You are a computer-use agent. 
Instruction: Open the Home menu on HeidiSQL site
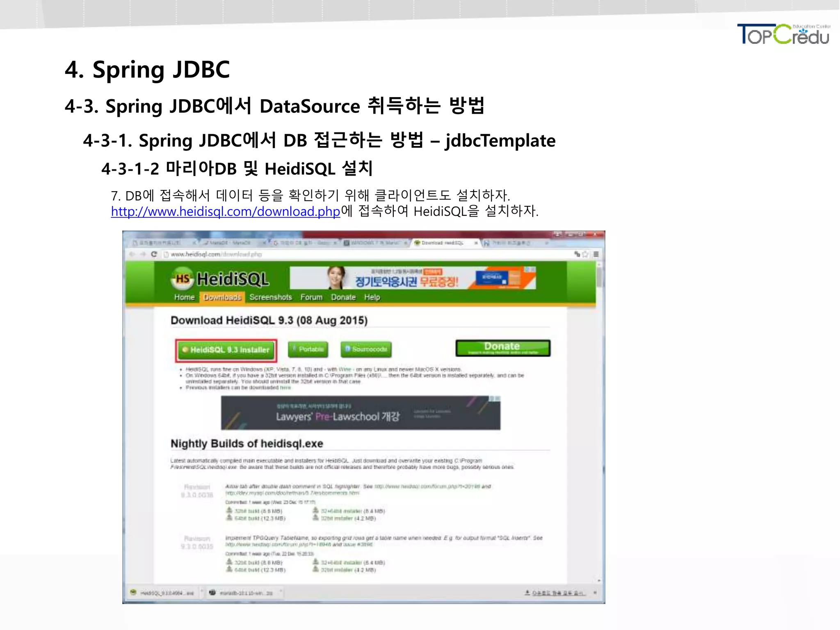[x=184, y=297]
